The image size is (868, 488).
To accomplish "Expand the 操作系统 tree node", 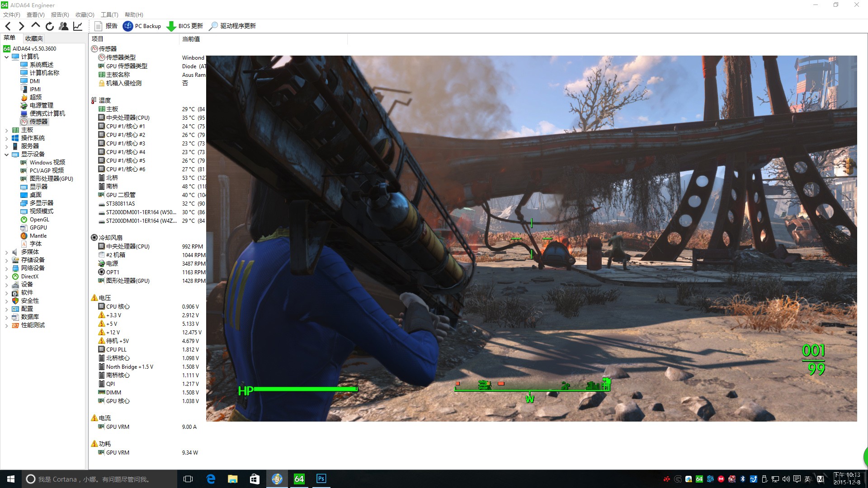I will click(x=6, y=138).
